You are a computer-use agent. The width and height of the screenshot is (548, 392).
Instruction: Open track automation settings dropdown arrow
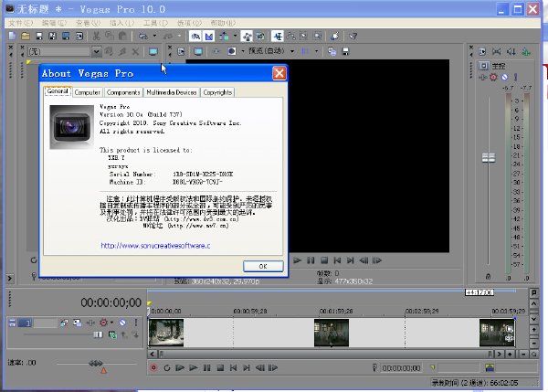coord(111,323)
